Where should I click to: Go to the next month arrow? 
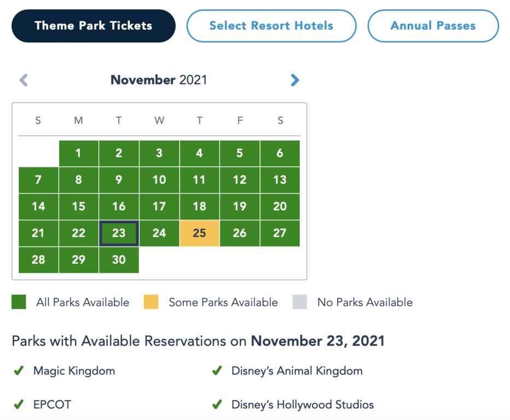(x=295, y=80)
